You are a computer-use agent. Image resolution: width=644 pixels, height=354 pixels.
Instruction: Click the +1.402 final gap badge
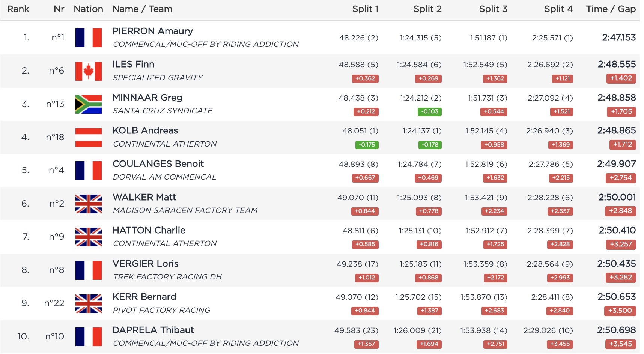click(621, 78)
